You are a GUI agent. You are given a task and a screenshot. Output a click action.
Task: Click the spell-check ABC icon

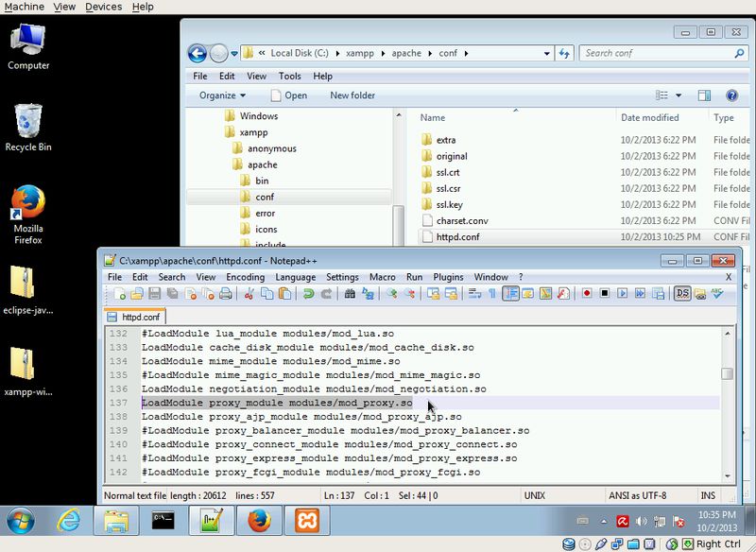717,294
